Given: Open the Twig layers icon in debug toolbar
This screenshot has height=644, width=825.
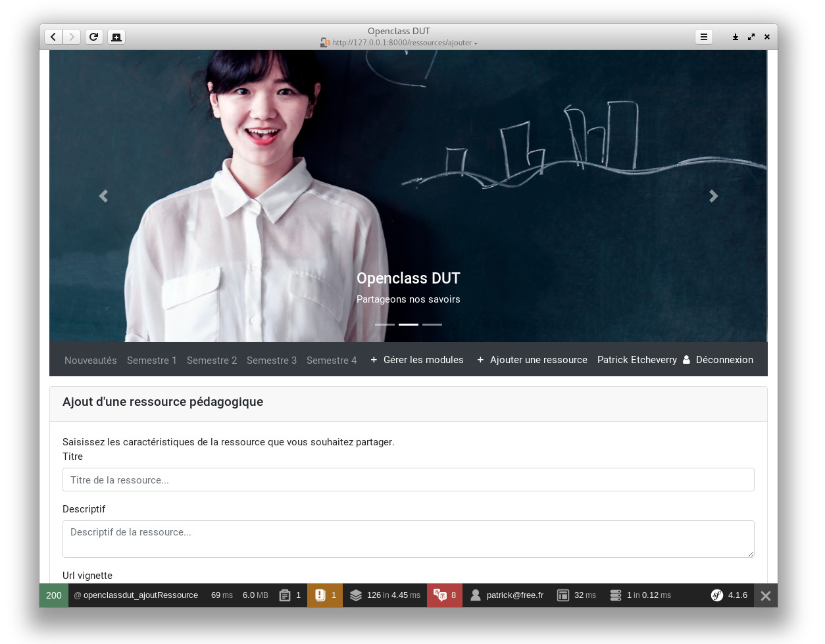Looking at the screenshot, I should click(x=356, y=595).
